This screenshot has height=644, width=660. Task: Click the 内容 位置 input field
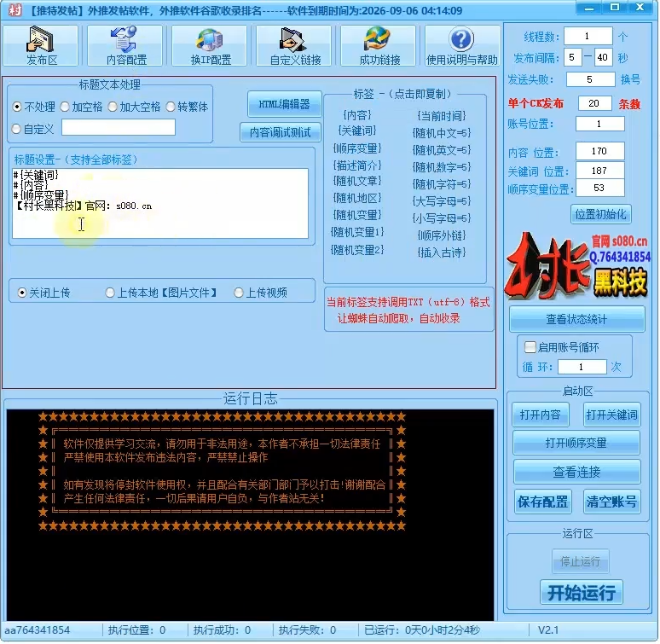click(599, 151)
